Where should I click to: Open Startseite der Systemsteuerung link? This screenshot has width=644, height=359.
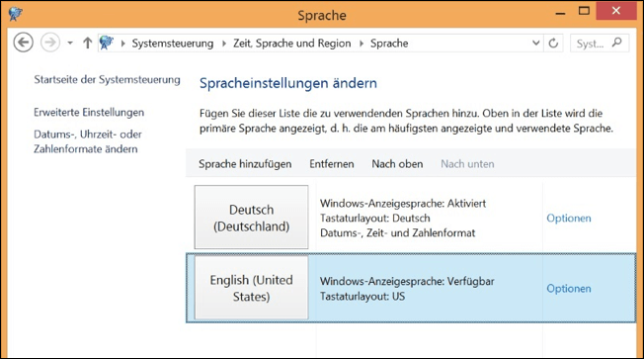tap(107, 79)
